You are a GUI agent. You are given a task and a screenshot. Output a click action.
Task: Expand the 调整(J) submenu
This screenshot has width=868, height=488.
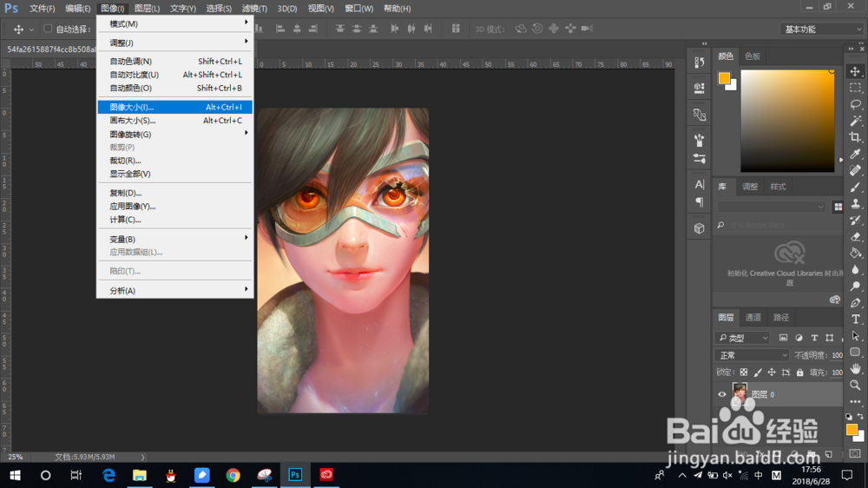click(x=175, y=43)
